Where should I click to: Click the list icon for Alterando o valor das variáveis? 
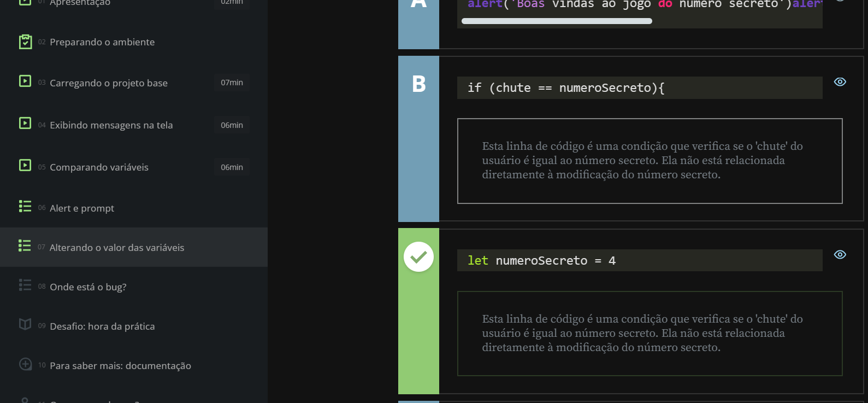click(x=25, y=246)
